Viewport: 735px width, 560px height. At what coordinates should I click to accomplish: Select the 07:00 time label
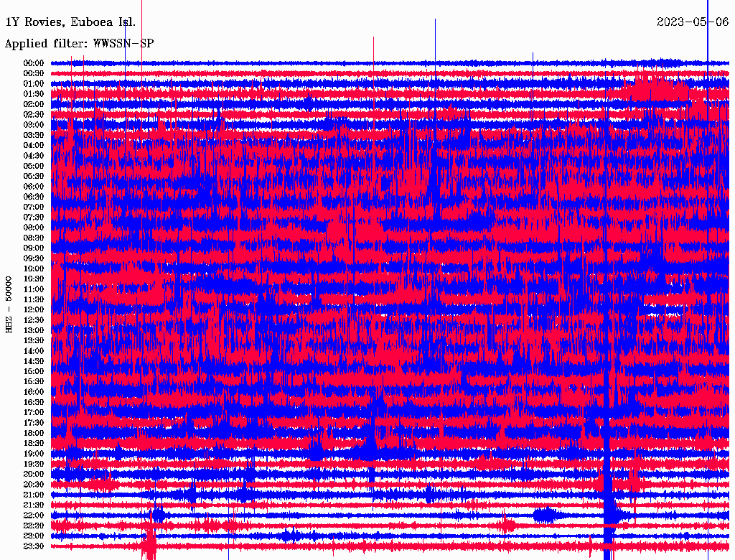[x=34, y=207]
